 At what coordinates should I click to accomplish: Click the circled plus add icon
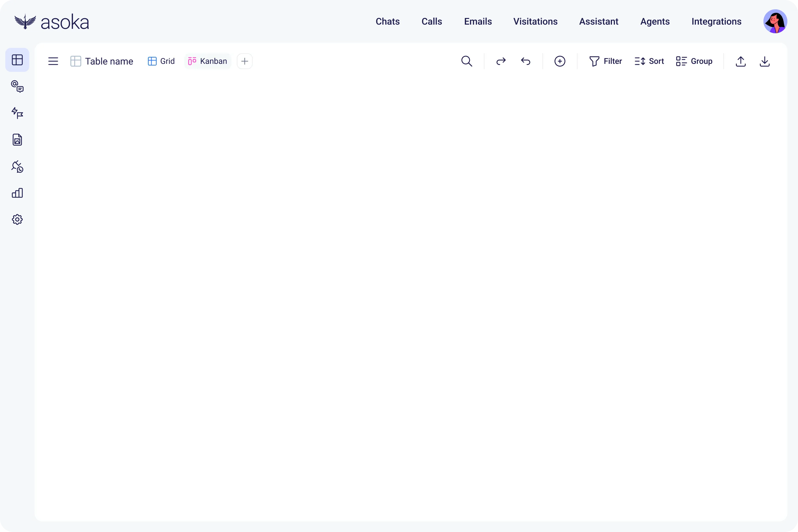coord(560,62)
